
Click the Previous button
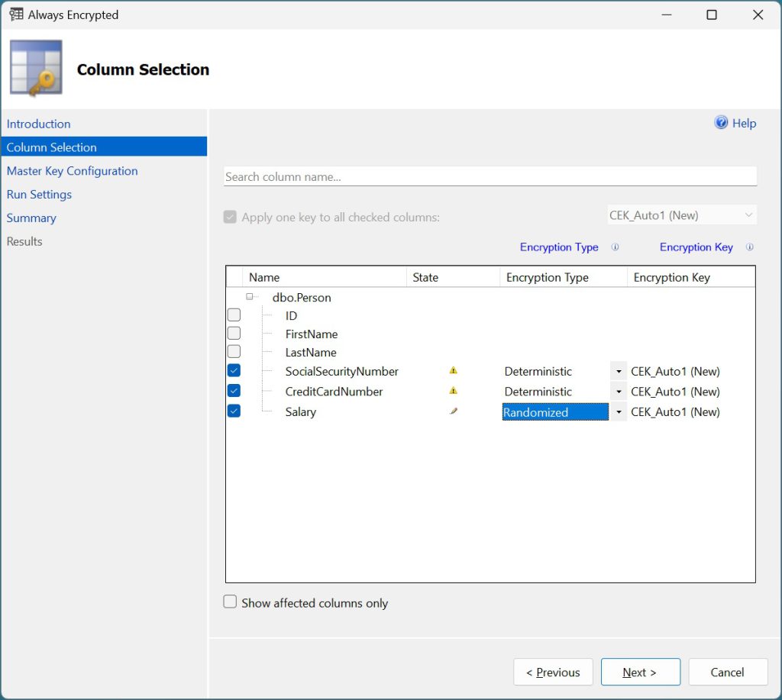pos(553,673)
